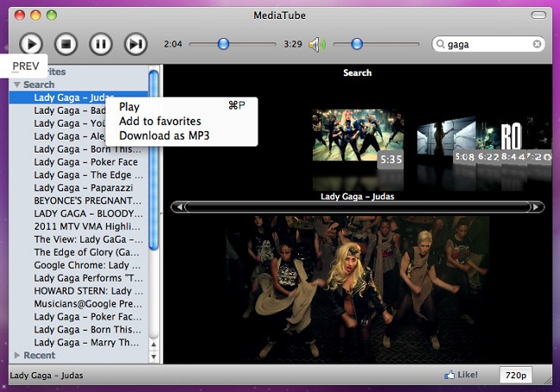Image resolution: width=560 pixels, height=392 pixels.
Task: Select BEYONCE'S PREGNANT... row
Action: tap(78, 201)
